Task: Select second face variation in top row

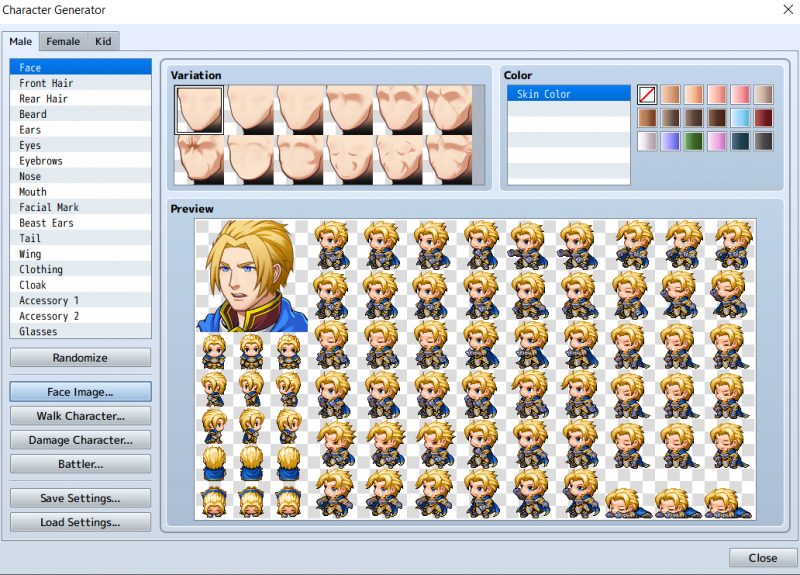Action: tap(249, 110)
